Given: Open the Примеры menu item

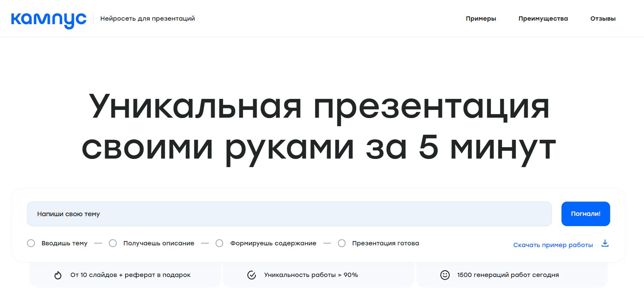Looking at the screenshot, I should point(481,18).
